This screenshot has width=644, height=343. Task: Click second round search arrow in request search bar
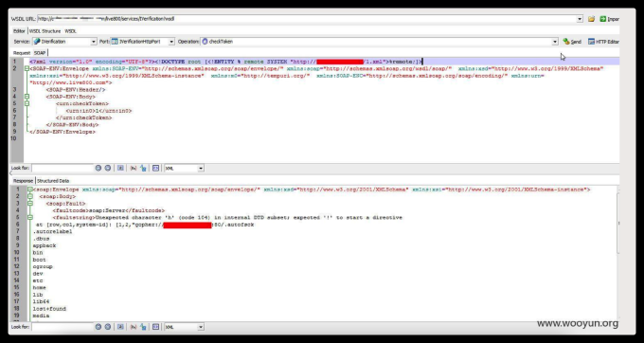click(x=108, y=168)
